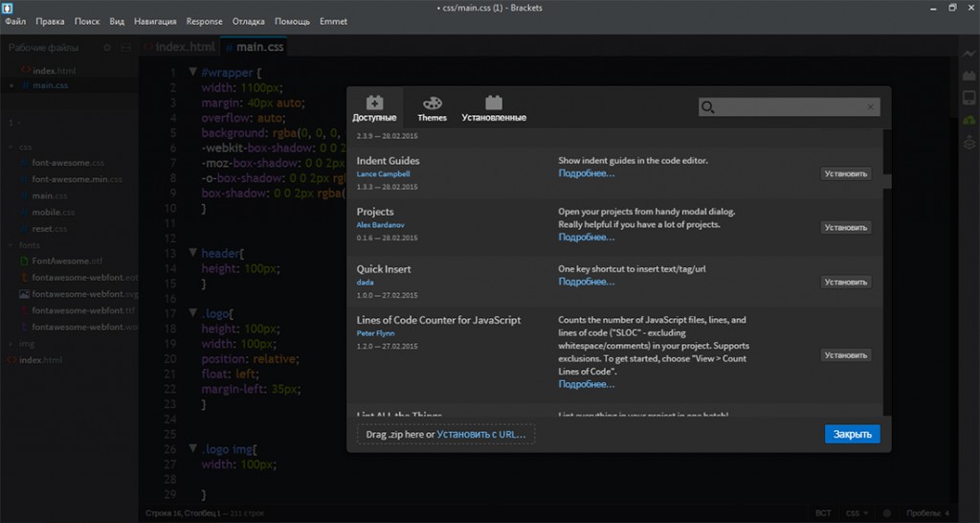Screen dimensions: 980x523
Task: Fold the header rule code block
Action: (192, 253)
